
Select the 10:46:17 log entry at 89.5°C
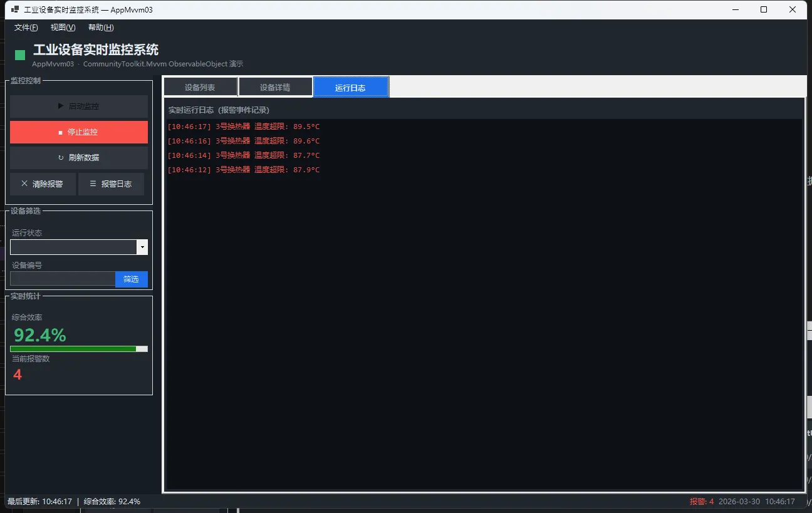(243, 127)
